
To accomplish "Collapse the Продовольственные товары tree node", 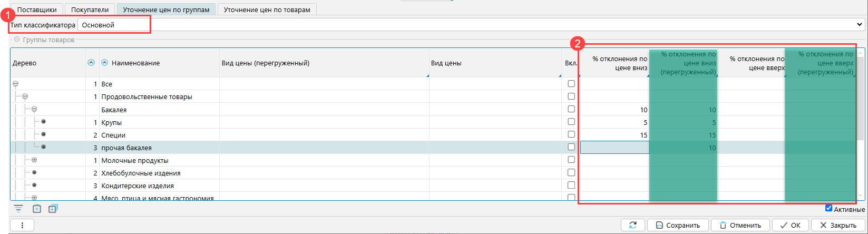I will point(25,96).
